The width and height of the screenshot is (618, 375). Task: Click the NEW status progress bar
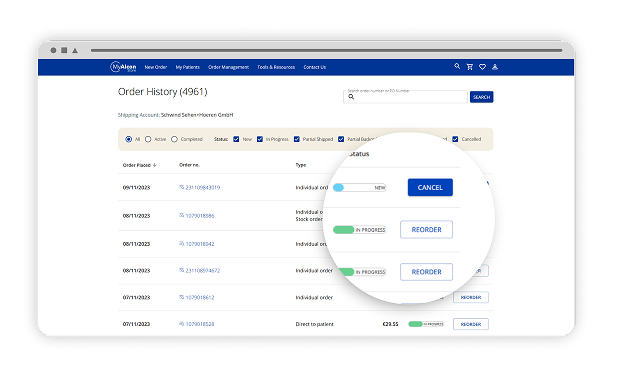pyautogui.click(x=359, y=188)
